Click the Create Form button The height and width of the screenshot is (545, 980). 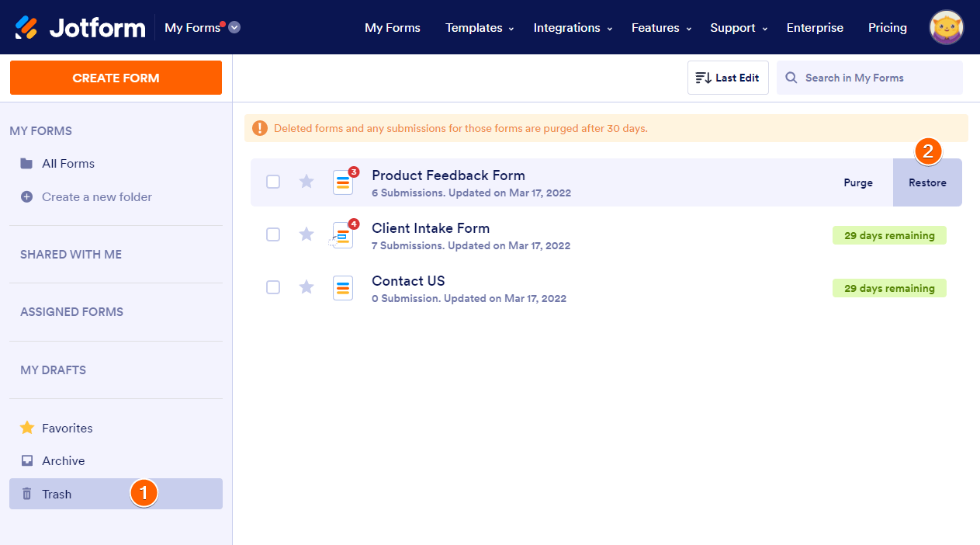pyautogui.click(x=116, y=78)
